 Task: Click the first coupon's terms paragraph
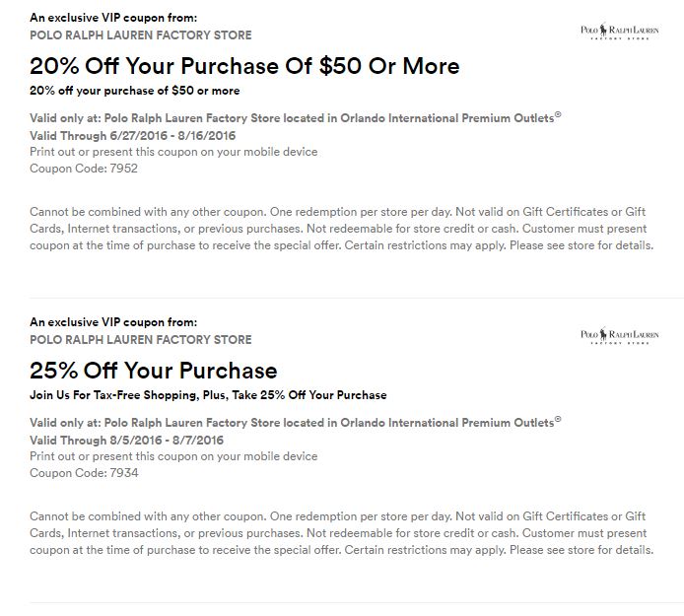tap(342, 229)
